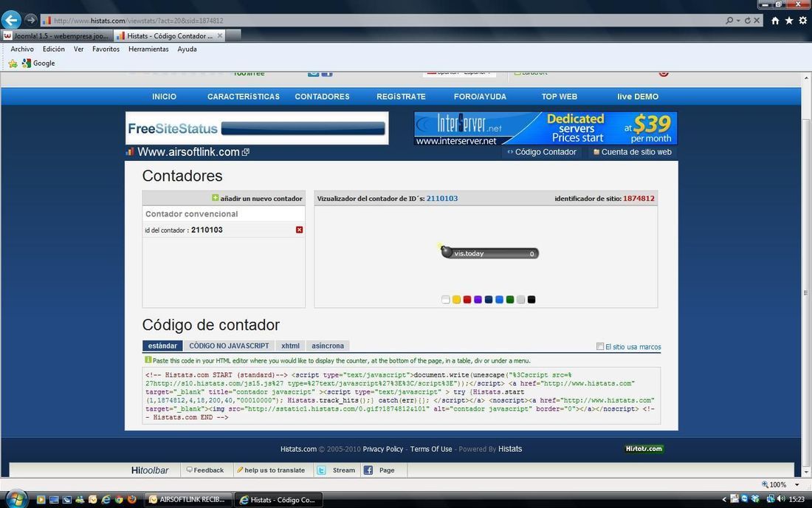Open the Herramientas menu
This screenshot has height=508, width=812.
tap(148, 49)
